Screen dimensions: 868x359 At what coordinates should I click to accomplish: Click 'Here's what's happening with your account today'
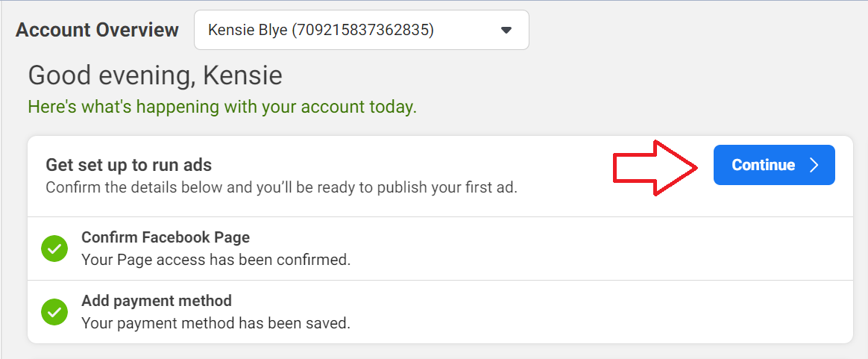click(x=222, y=107)
